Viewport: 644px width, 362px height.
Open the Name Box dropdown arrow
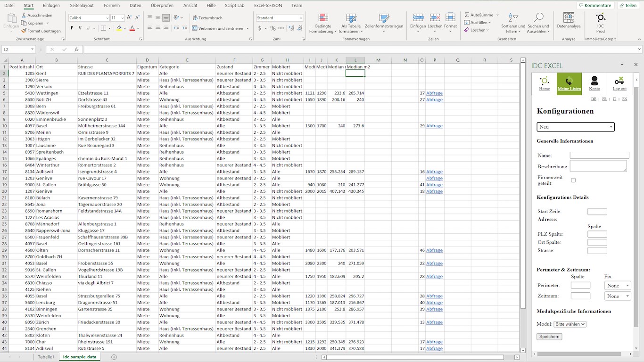[33, 49]
